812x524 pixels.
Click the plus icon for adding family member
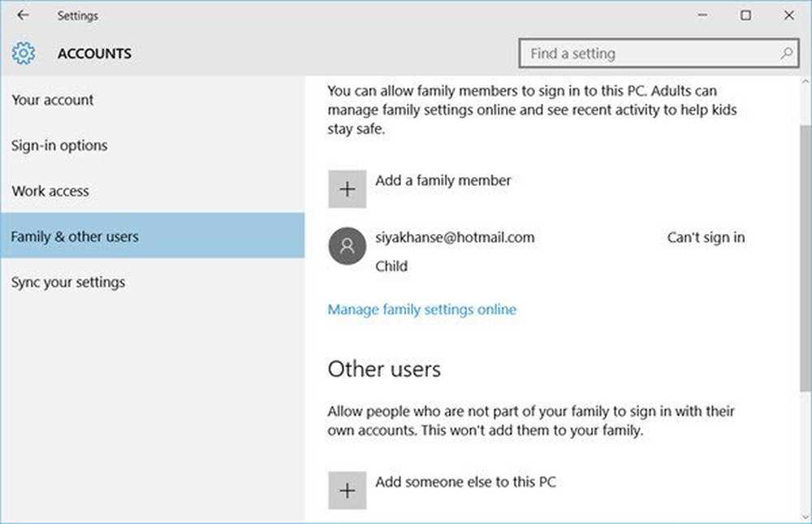[347, 189]
